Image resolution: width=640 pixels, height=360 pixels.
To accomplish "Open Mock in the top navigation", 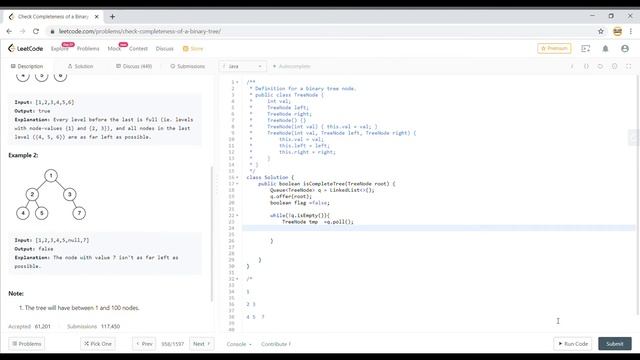I will click(x=114, y=49).
